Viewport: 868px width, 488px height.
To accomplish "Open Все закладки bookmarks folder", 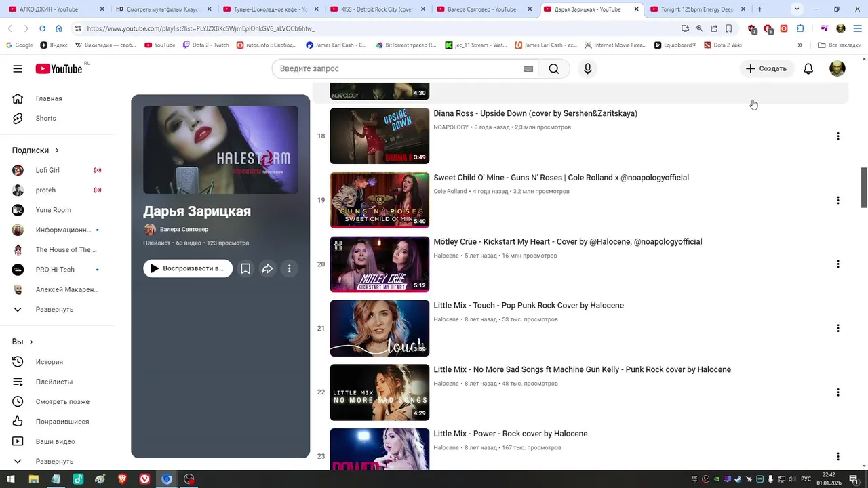I will click(x=840, y=45).
